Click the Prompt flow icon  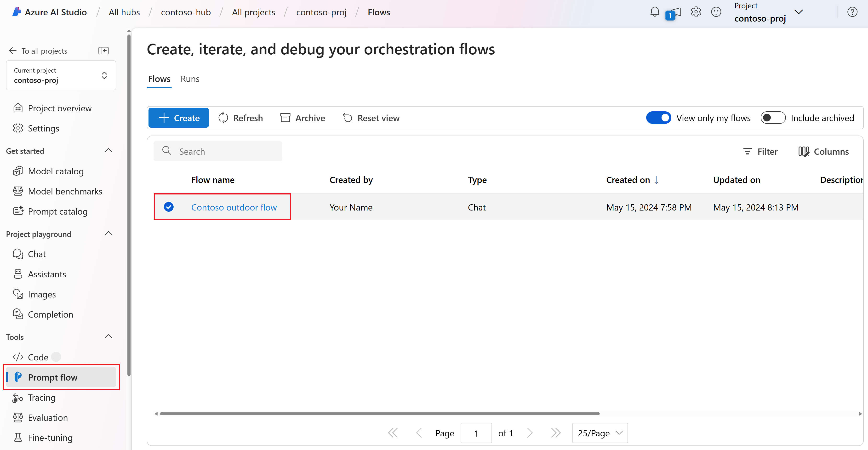tap(18, 377)
